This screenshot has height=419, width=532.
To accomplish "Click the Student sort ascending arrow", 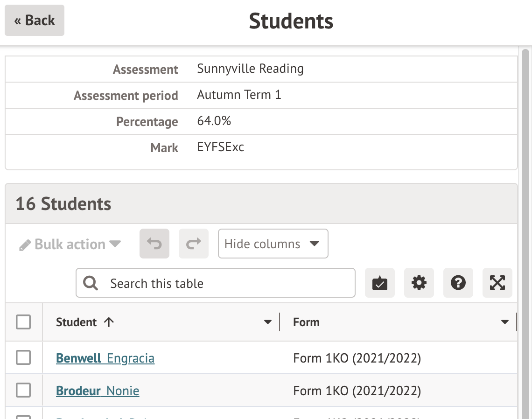I will [109, 322].
